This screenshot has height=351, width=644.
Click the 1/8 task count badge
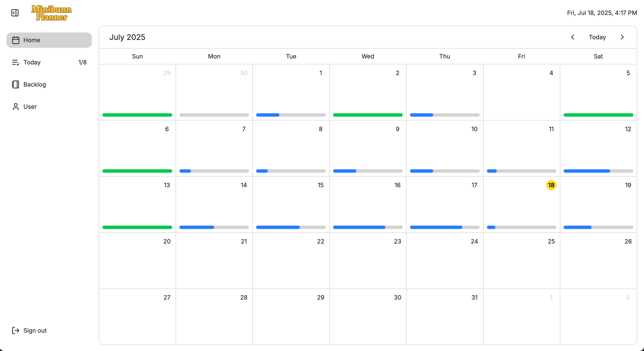click(83, 62)
